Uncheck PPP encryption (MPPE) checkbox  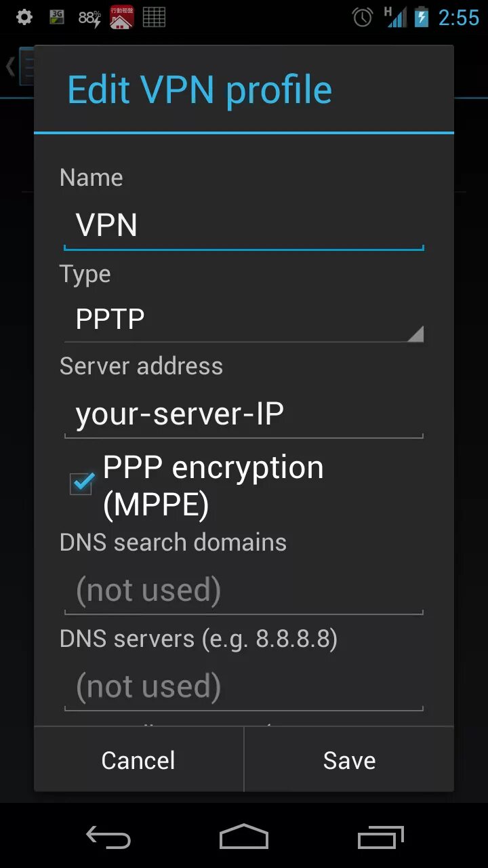(82, 484)
